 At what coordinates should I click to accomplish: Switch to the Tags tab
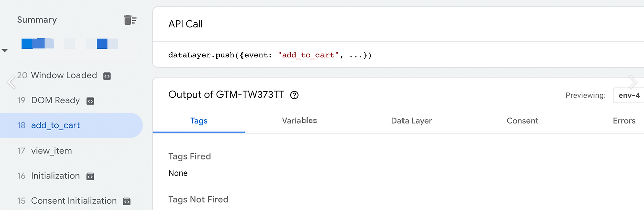199,121
